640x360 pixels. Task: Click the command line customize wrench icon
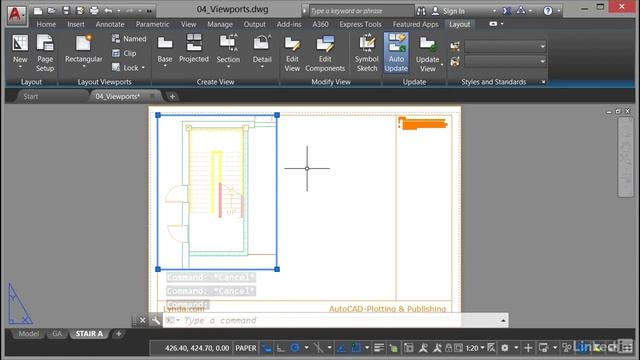click(x=156, y=320)
